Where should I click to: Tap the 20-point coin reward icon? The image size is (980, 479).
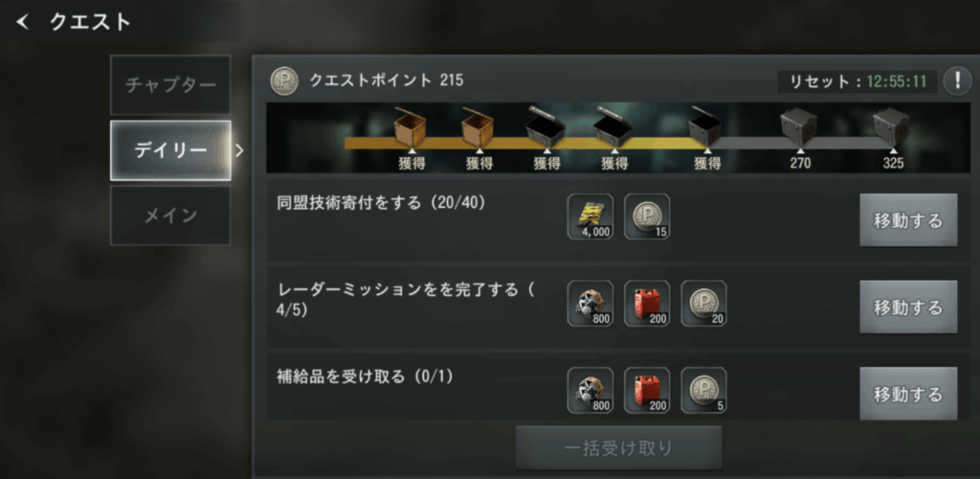click(703, 304)
